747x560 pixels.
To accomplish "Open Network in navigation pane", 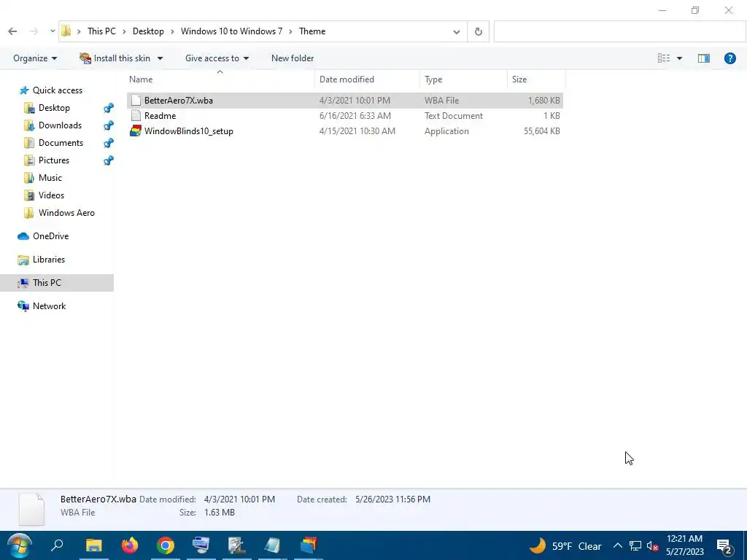I will point(49,306).
